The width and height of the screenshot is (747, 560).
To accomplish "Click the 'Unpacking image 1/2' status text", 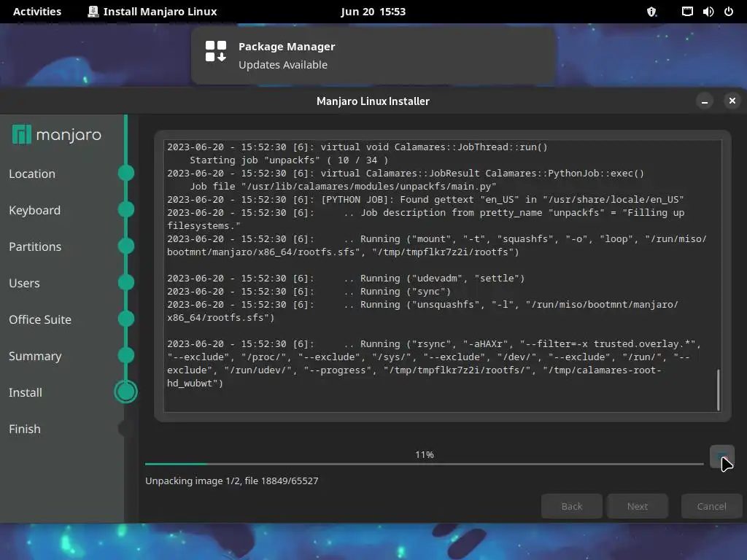I will (231, 481).
